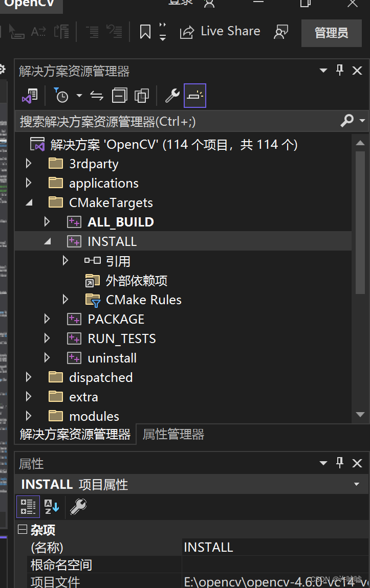Collapse the INSTALL project node
370x588 pixels.
coord(47,241)
